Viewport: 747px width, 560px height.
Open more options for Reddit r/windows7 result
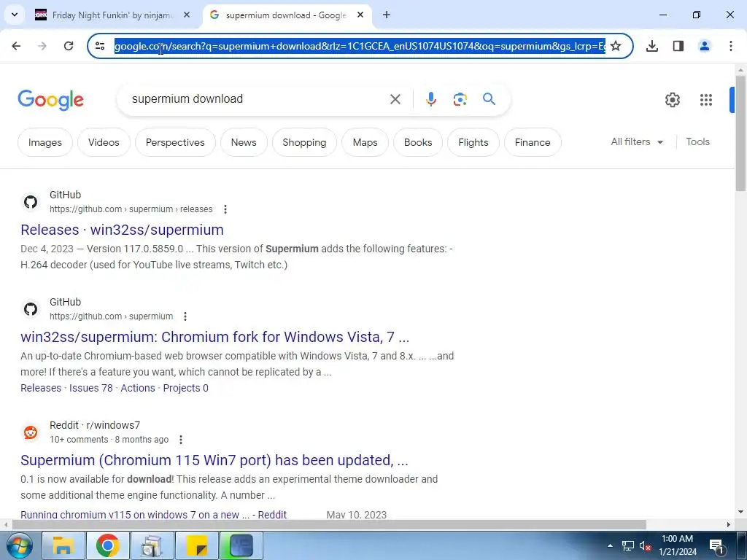point(181,440)
